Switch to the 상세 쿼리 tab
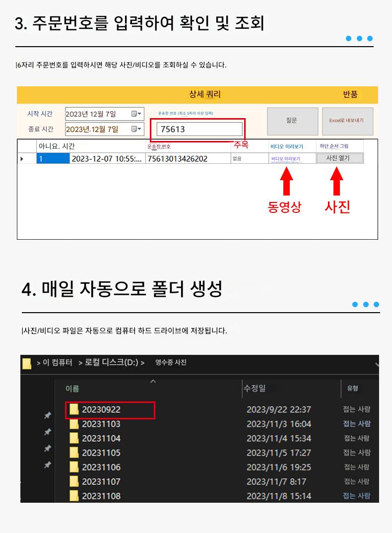 [205, 94]
